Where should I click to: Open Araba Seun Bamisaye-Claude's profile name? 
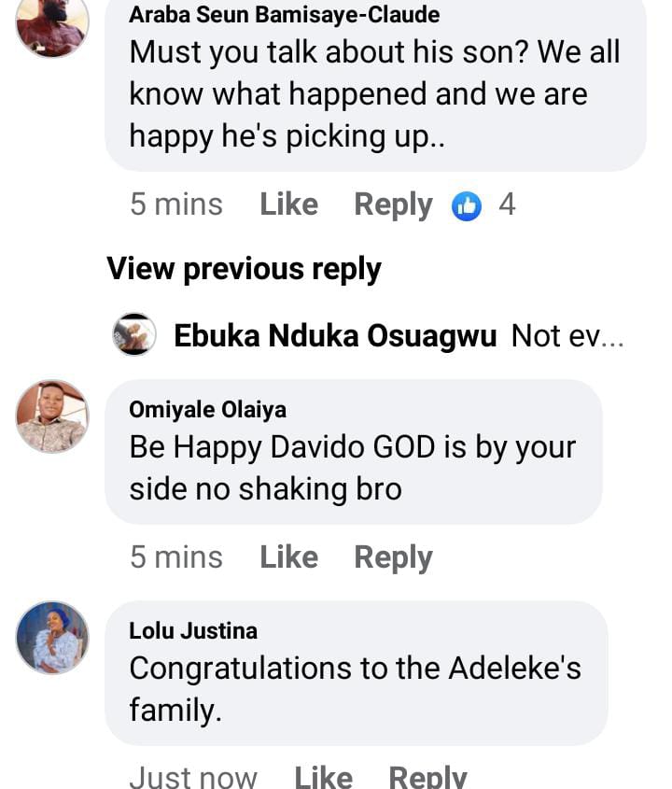click(284, 15)
